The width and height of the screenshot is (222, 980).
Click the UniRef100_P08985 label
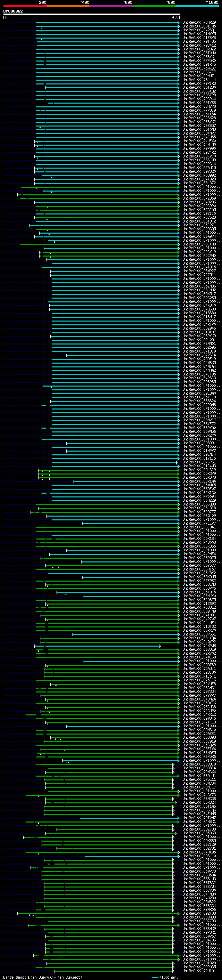coord(199,382)
